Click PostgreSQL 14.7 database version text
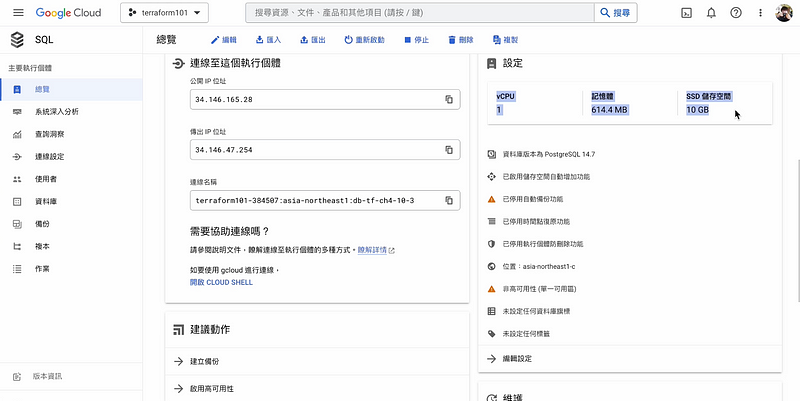The image size is (800, 401). click(x=549, y=154)
